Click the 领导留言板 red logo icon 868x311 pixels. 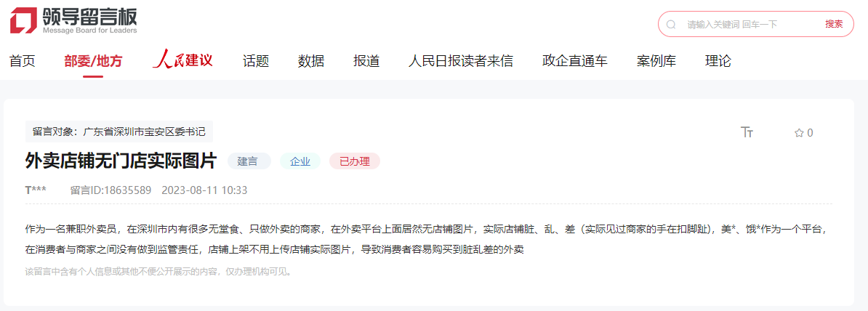(x=23, y=20)
